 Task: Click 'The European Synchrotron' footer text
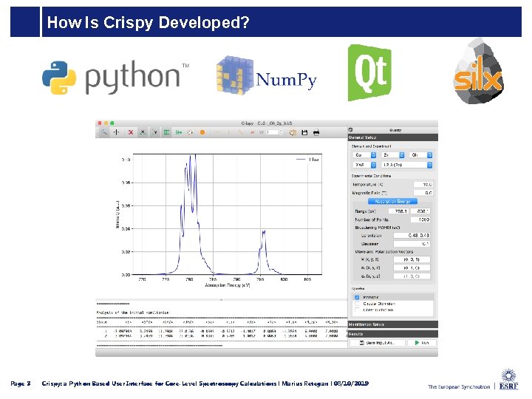[x=459, y=386]
